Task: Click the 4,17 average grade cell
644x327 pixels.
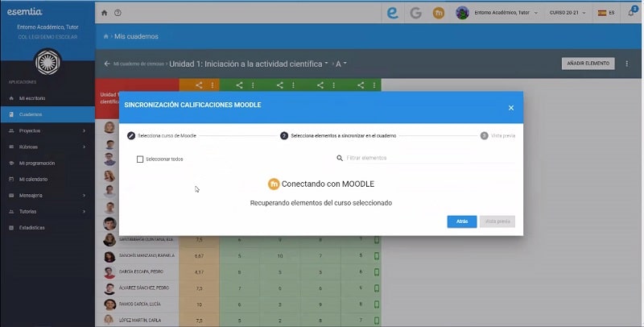Action: coord(199,272)
